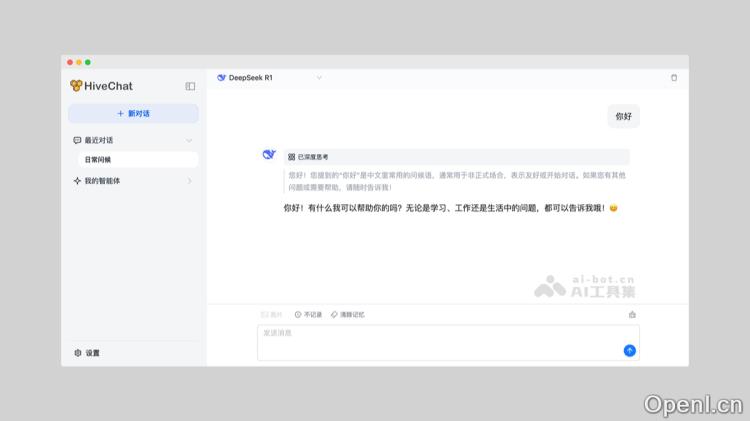Click the HiveChat logo
The image size is (750, 421).
[76, 86]
